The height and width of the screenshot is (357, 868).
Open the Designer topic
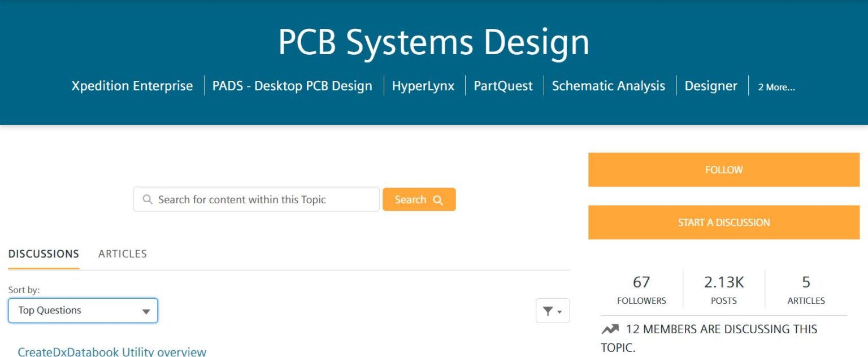click(711, 86)
